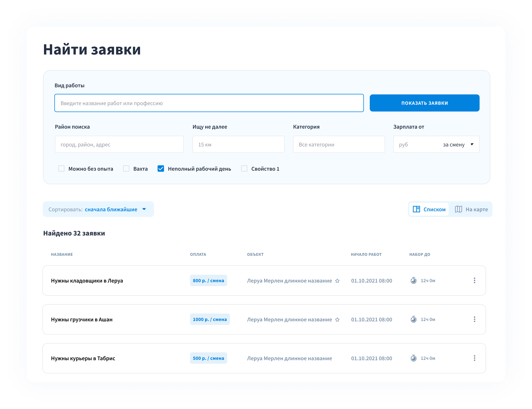Viewport: 532px width, 409px height.
Task: Switch to the Списком list view tab
Action: pyautogui.click(x=429, y=209)
